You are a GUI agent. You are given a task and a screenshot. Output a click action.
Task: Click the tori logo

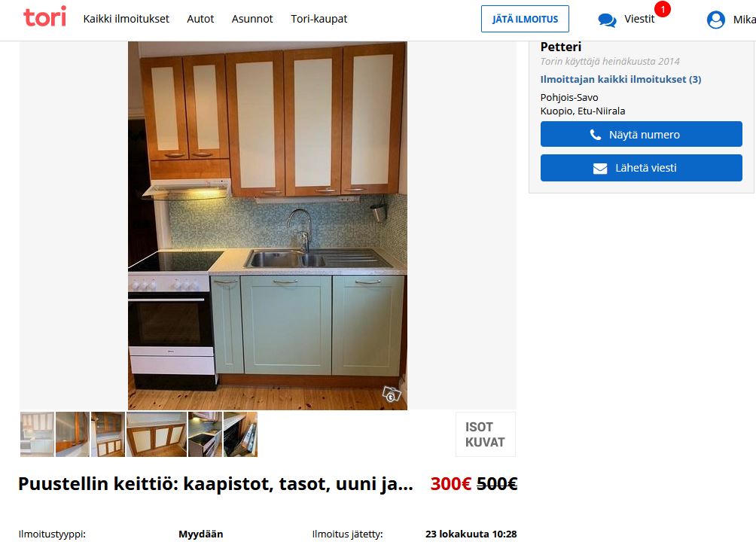pyautogui.click(x=45, y=17)
